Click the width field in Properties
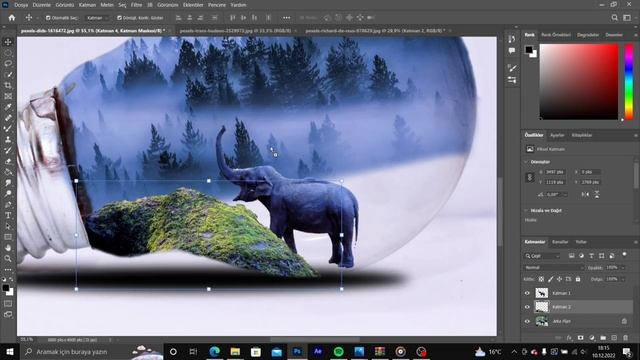 click(x=555, y=172)
